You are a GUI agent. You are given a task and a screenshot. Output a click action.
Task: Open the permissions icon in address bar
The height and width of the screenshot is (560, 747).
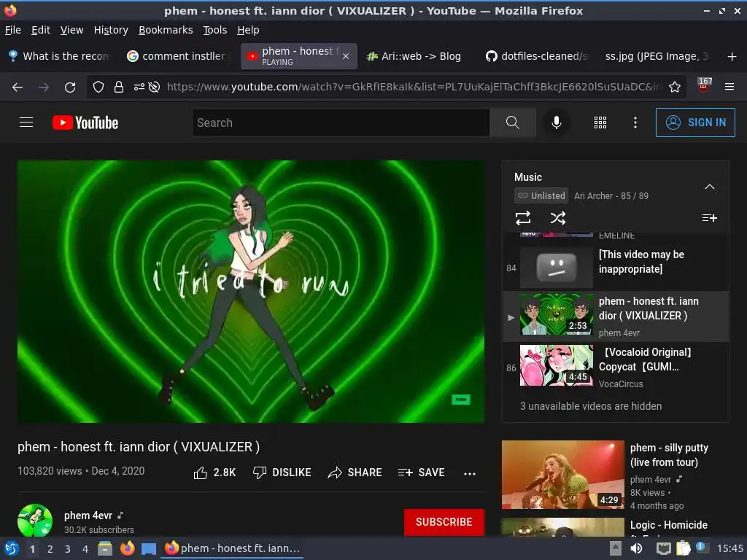coord(139,87)
